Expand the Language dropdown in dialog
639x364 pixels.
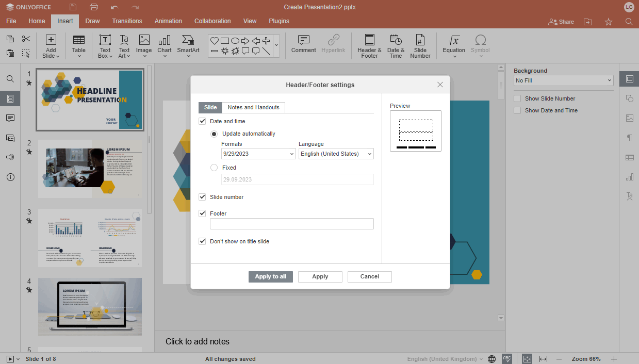click(336, 154)
